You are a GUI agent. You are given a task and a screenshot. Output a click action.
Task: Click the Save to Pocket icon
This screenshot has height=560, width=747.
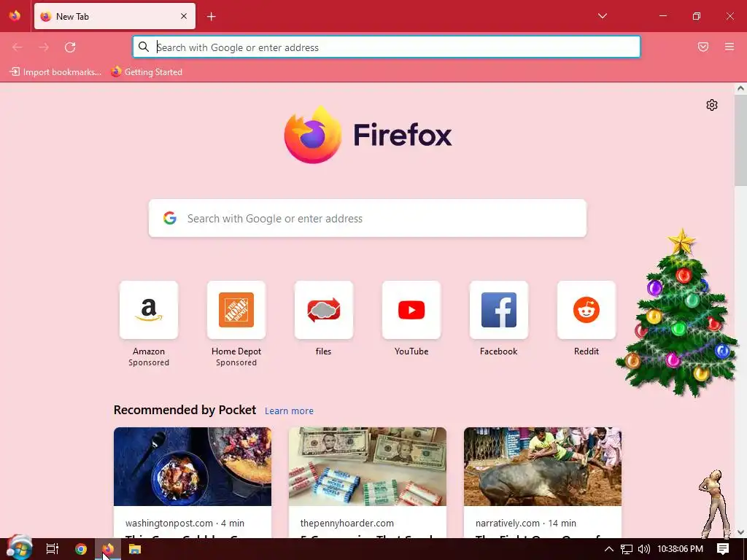pos(703,47)
